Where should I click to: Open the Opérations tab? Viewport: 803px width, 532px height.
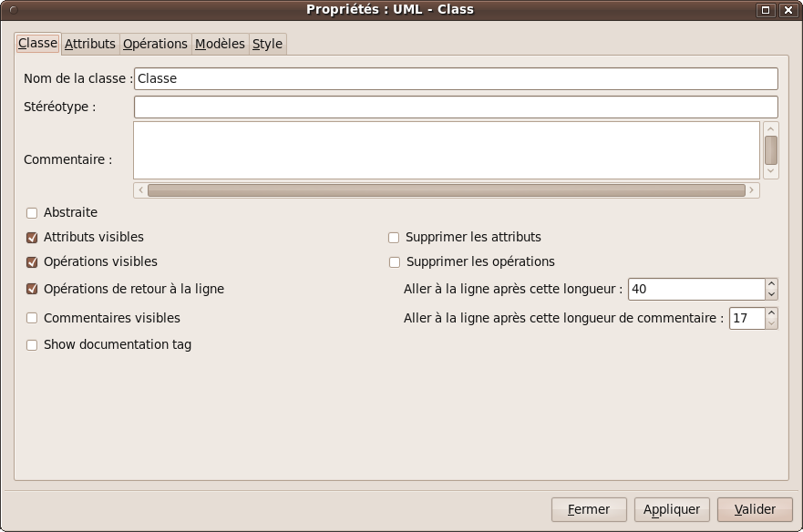pyautogui.click(x=155, y=44)
